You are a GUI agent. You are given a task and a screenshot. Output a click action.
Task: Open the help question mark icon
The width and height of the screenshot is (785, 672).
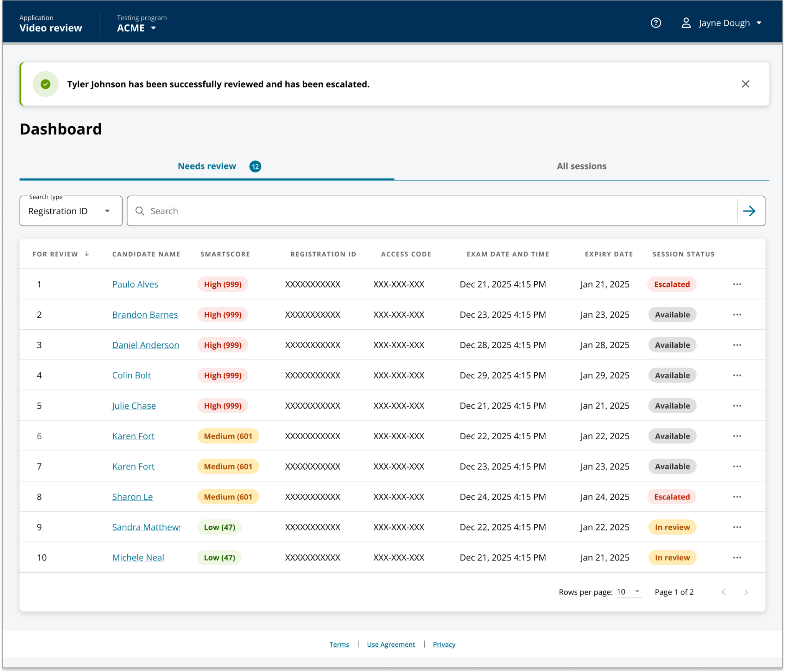click(x=656, y=23)
